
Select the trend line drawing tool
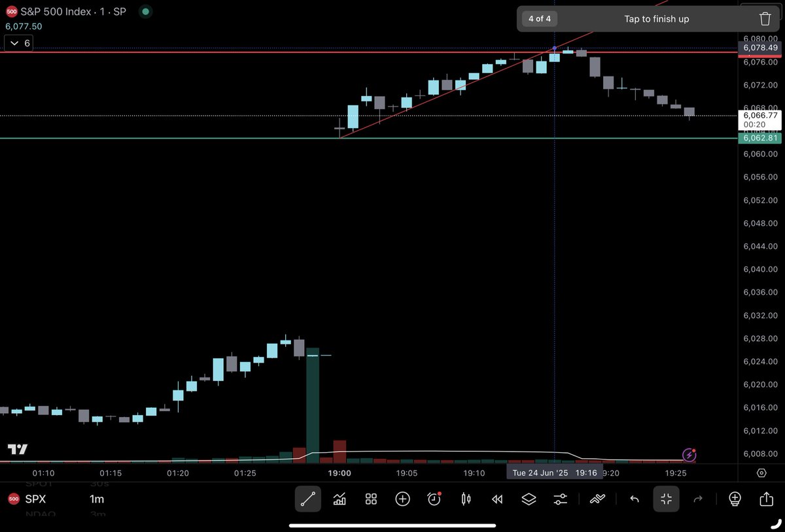pos(308,499)
